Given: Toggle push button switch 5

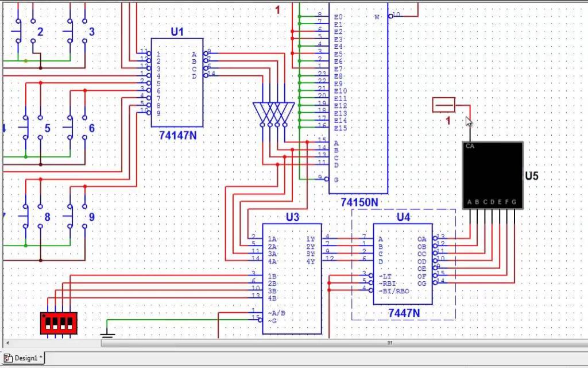Looking at the screenshot, I should point(26,128).
